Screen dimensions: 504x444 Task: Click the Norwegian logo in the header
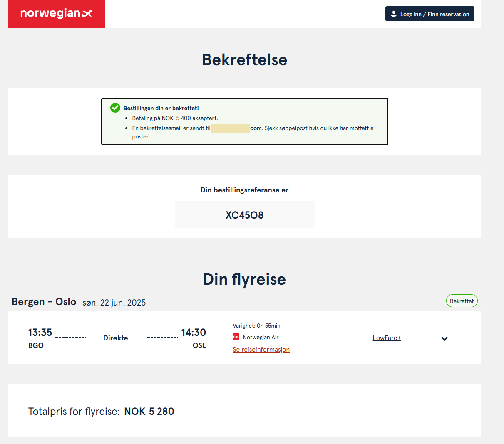56,14
